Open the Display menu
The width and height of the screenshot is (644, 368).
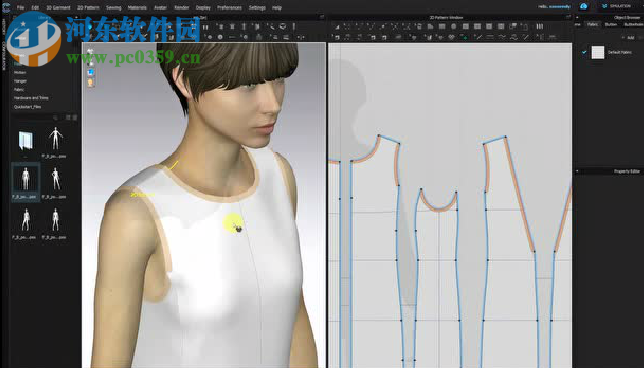pyautogui.click(x=203, y=7)
